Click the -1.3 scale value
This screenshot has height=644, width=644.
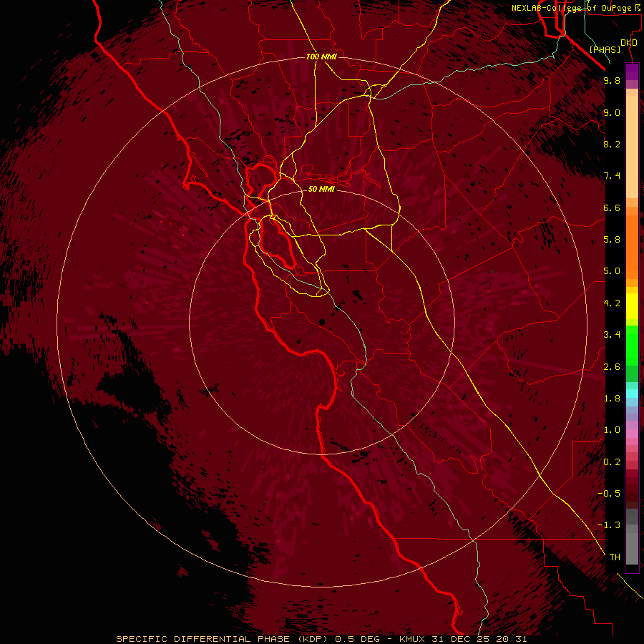609,525
